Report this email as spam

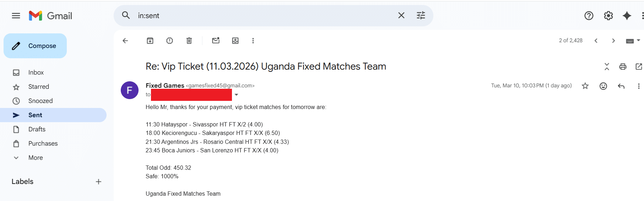coord(169,41)
